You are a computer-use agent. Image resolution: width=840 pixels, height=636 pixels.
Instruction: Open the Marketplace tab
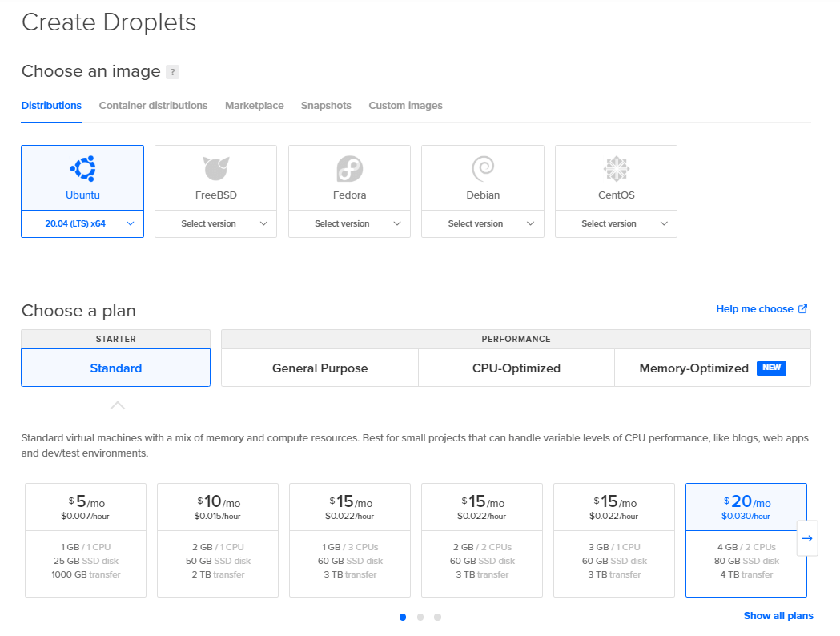click(254, 106)
